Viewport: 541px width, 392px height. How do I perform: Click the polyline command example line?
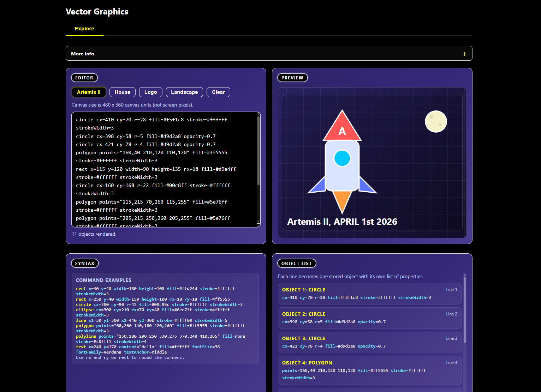[160, 339]
